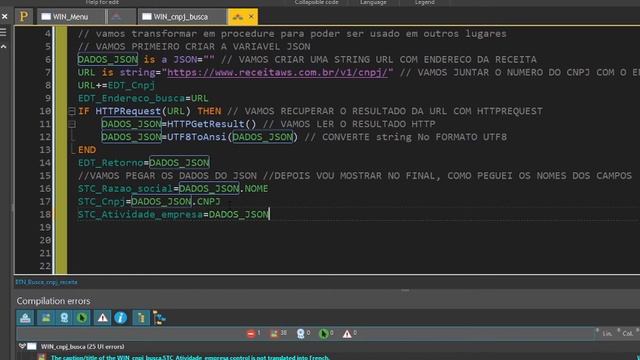Click STC_Razao_social on line 16

pos(125,189)
